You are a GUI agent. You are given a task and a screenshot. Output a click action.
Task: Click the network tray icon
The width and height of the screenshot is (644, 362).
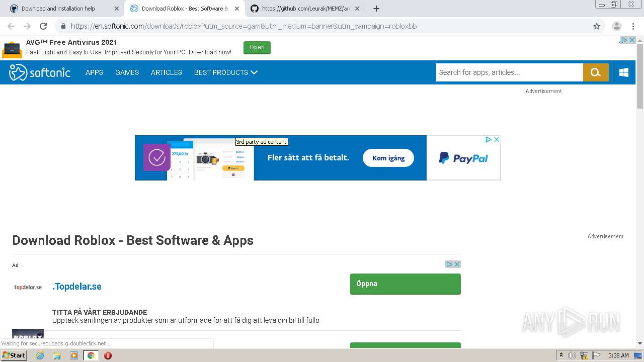click(x=584, y=355)
